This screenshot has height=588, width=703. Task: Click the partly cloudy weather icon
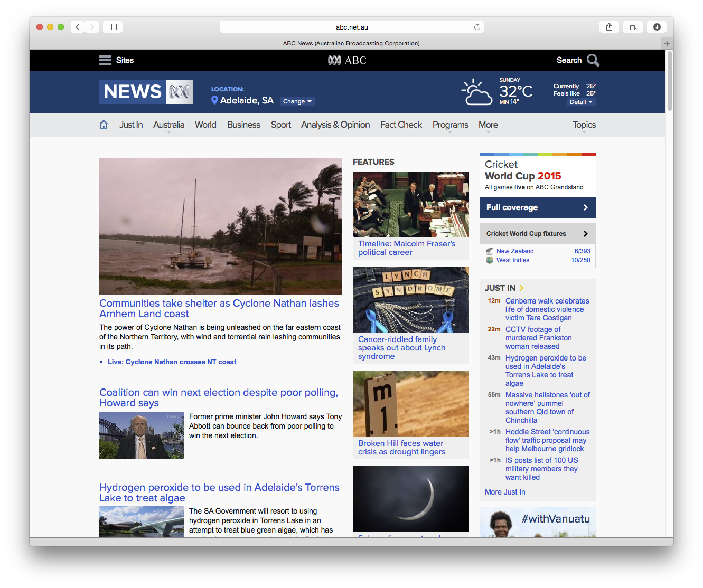coord(477,92)
